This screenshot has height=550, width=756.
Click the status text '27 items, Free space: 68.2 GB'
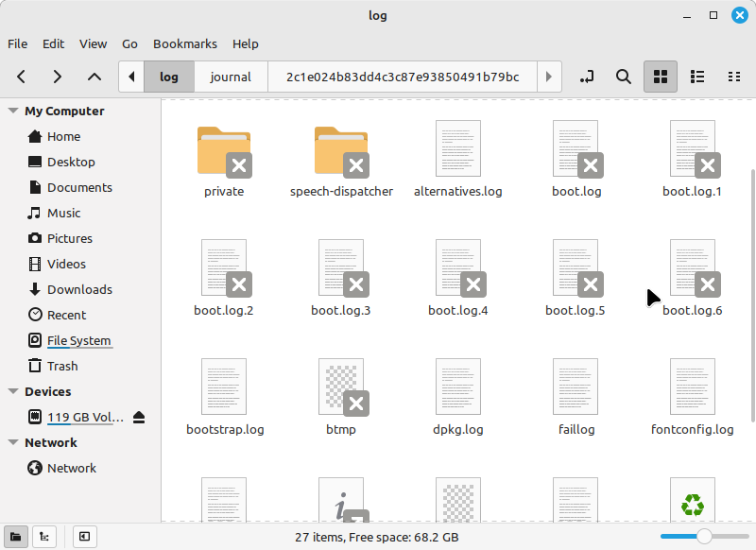376,537
